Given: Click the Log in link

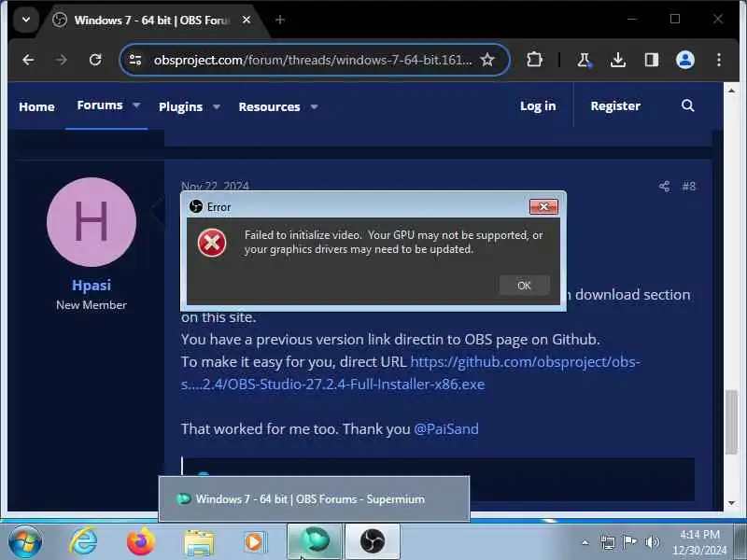Looking at the screenshot, I should coord(538,105).
